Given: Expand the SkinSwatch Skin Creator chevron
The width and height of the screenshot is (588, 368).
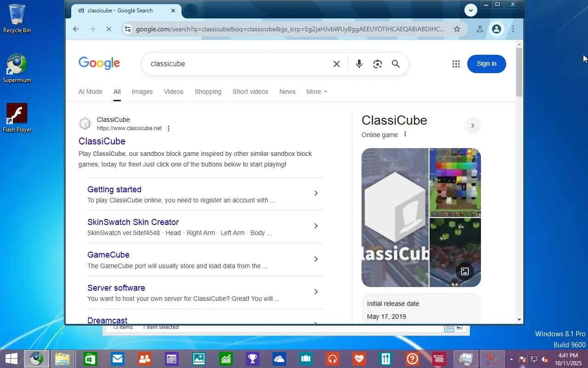Looking at the screenshot, I should coord(316,226).
